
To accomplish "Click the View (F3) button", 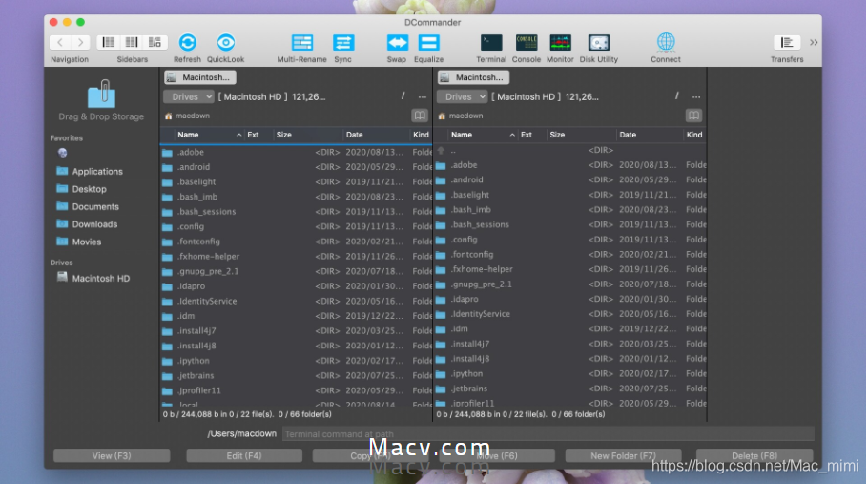I will click(x=112, y=455).
